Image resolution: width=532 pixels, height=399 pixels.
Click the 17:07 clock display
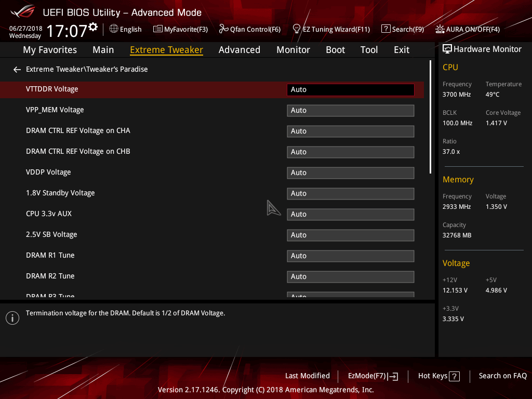click(x=67, y=31)
